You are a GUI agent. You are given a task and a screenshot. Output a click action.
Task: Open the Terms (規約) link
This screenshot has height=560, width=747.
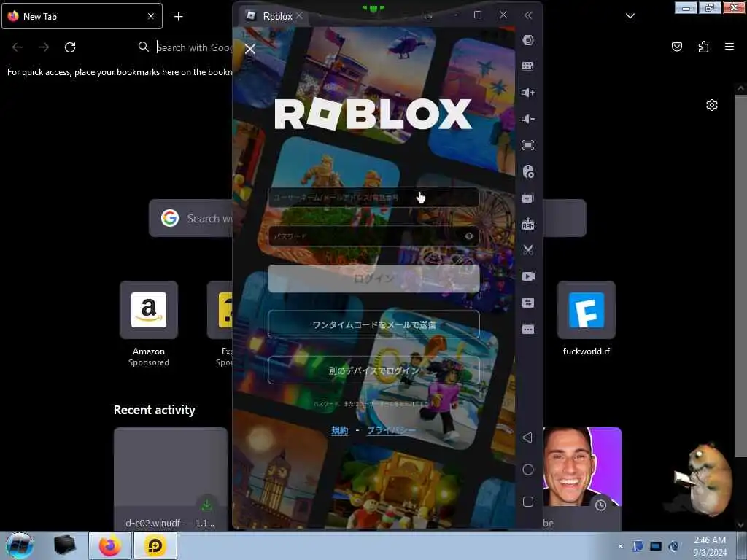(x=340, y=430)
